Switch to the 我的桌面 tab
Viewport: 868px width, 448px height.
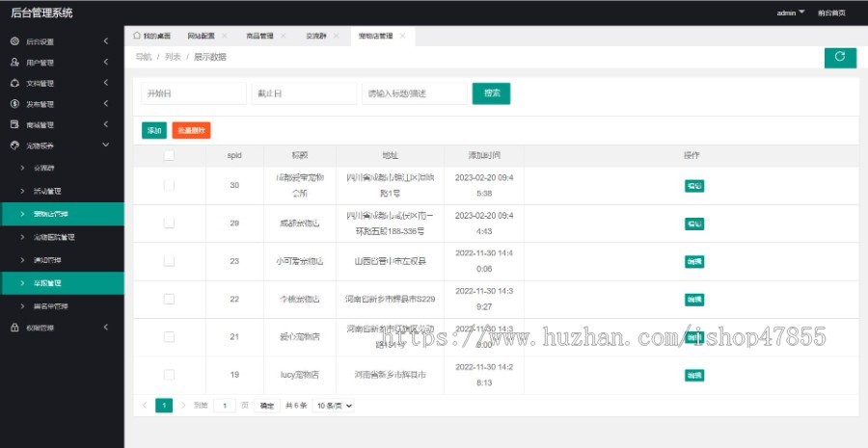[151, 36]
